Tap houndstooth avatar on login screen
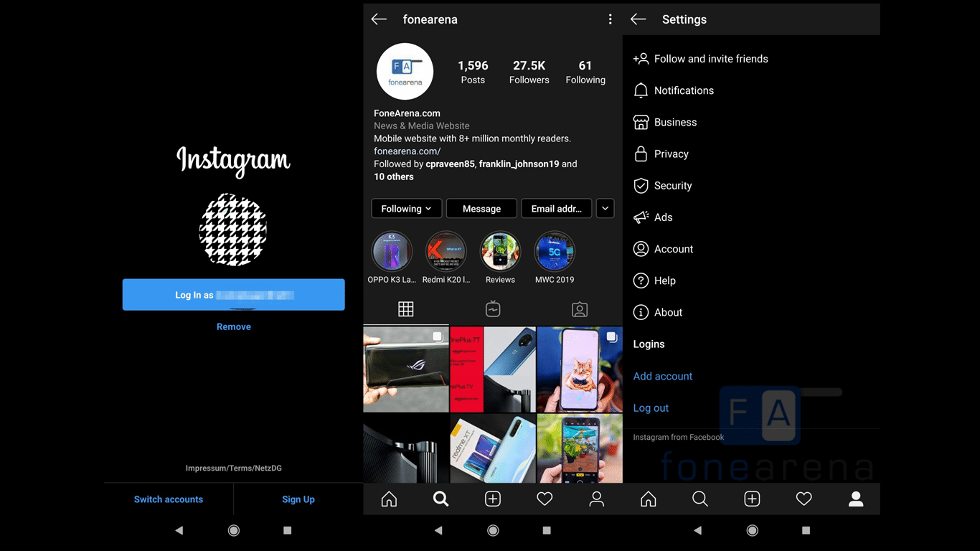Viewport: 980px width, 551px height. point(233,230)
